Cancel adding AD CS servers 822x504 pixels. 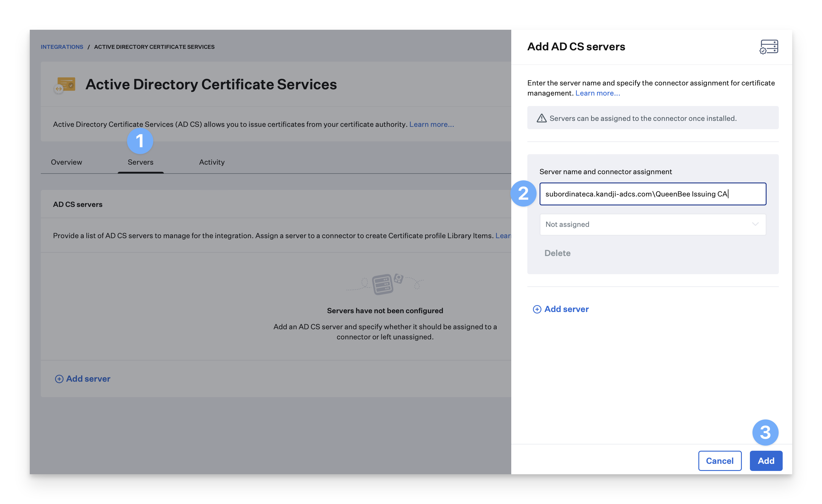point(720,461)
